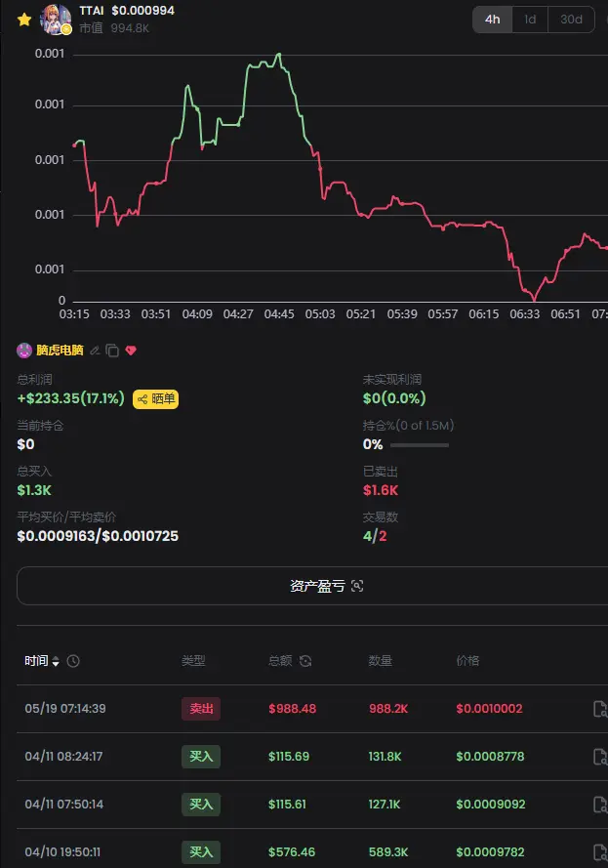Switch chart to the 1d timeframe
Screen dimensions: 608x868
tap(530, 20)
